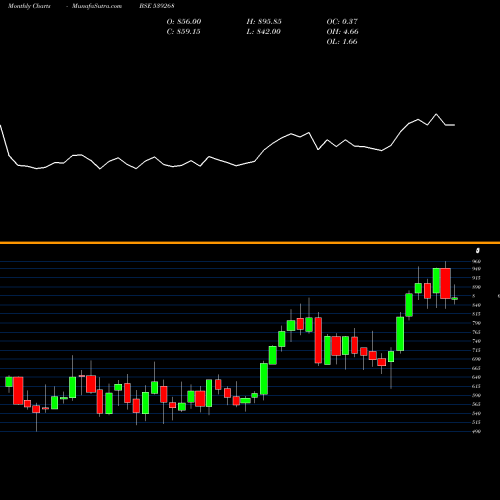Select the open price 'O: 856.00'

pos(184,22)
